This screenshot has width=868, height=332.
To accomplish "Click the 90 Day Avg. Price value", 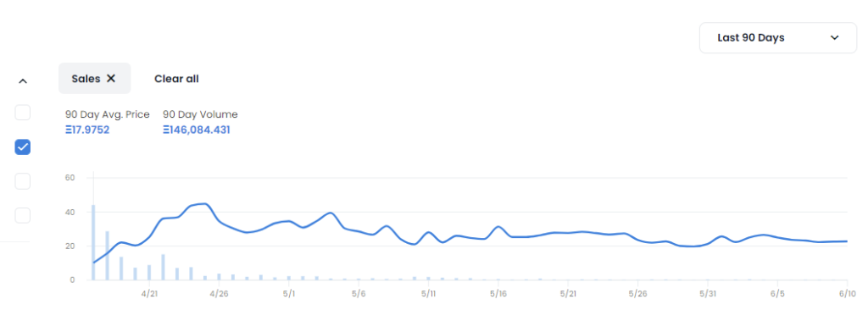I will pyautogui.click(x=87, y=130).
